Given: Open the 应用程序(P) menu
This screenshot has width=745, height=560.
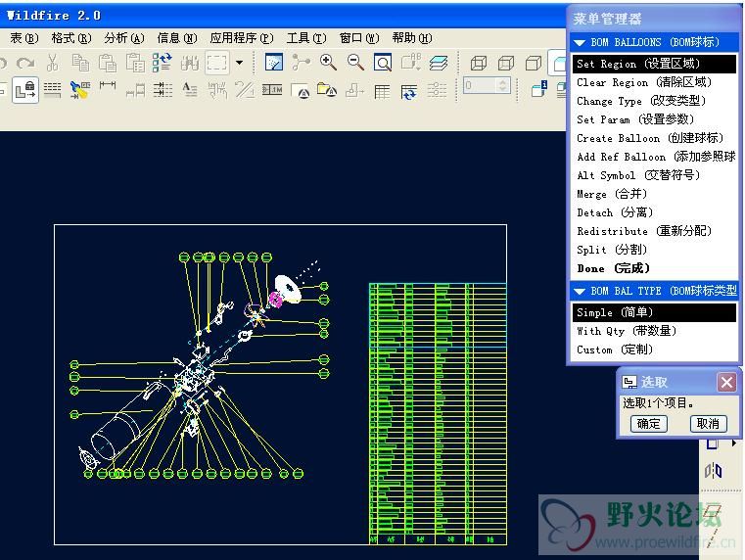Looking at the screenshot, I should pyautogui.click(x=242, y=38).
